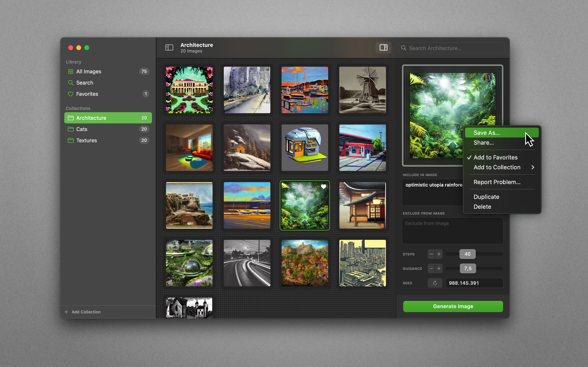Click the Exclude from Image text field
This screenshot has height=367, width=588.
[452, 231]
